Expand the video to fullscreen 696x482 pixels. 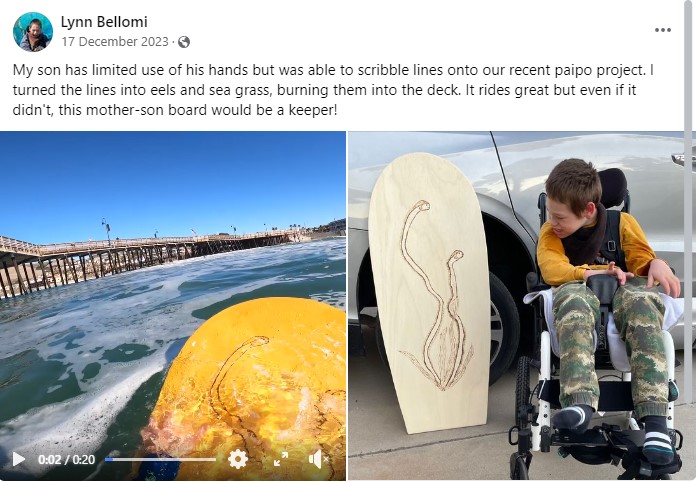point(281,459)
